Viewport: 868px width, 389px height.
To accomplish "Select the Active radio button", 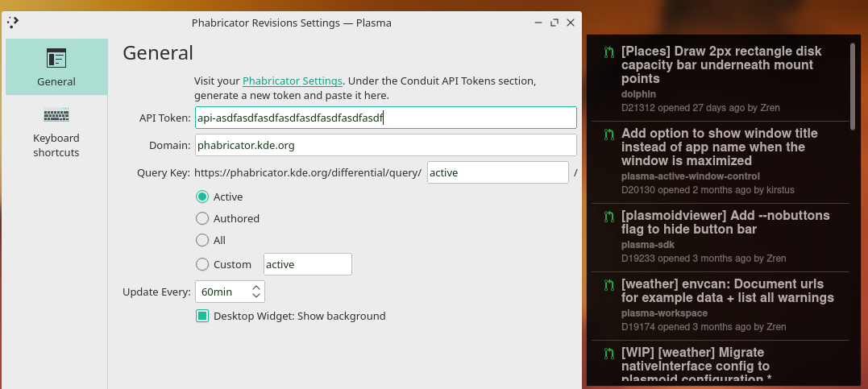I will (x=202, y=197).
